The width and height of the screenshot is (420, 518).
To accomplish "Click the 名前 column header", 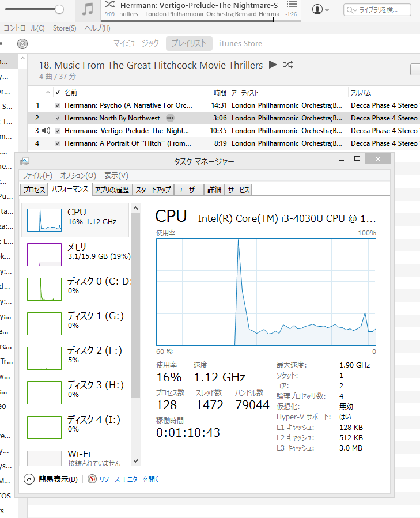I will point(129,93).
